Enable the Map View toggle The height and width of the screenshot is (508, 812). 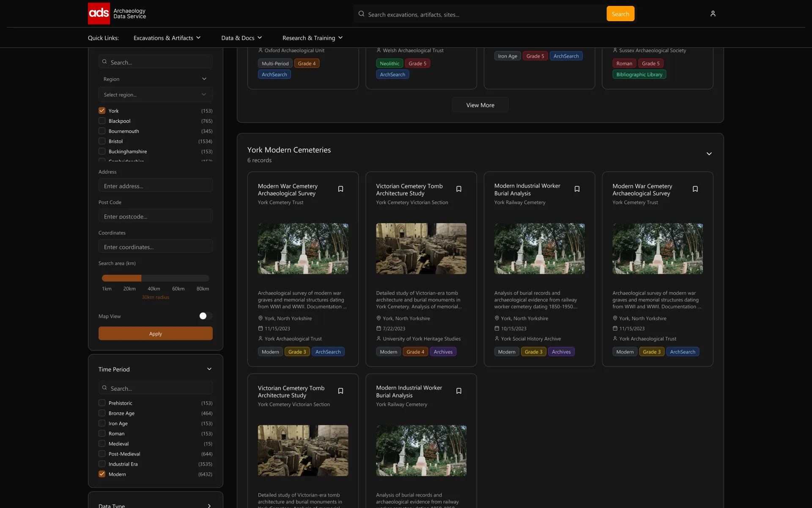[x=206, y=316]
